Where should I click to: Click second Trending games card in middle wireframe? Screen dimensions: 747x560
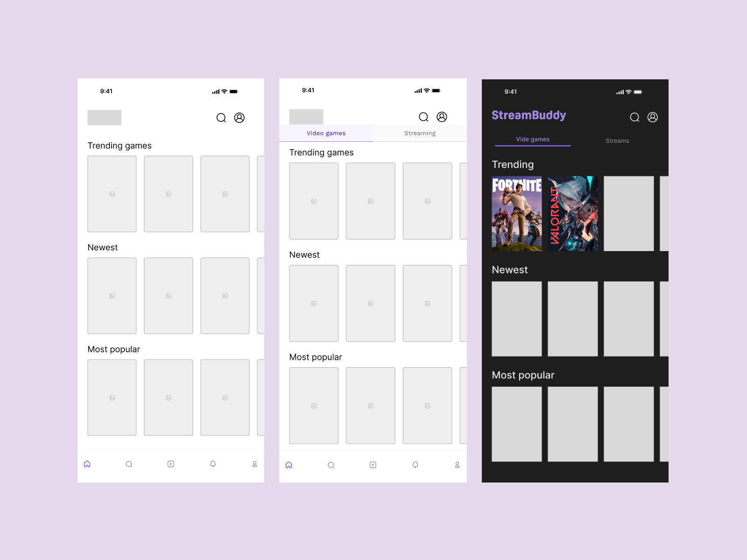(x=371, y=201)
